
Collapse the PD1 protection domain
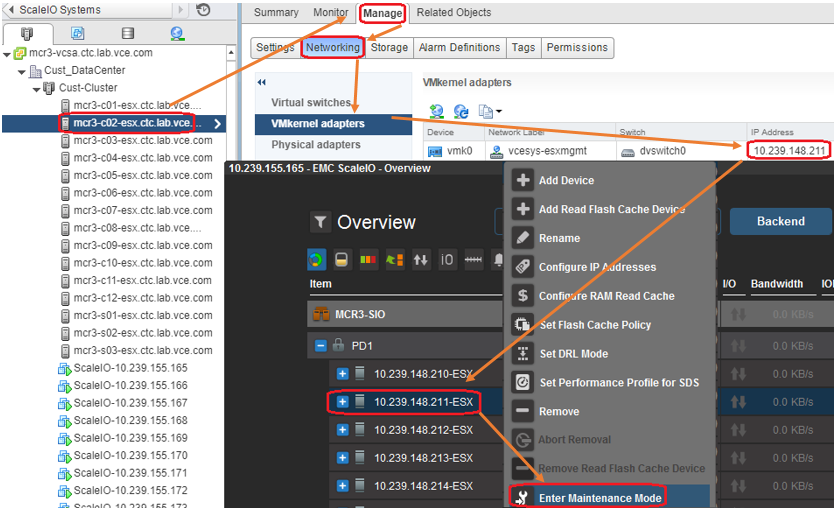point(320,346)
